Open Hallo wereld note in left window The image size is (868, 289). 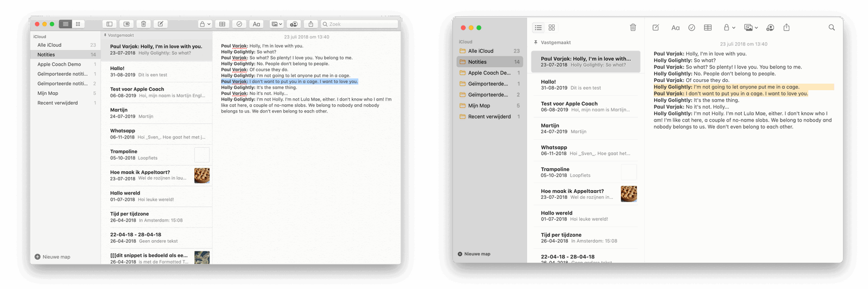tap(156, 196)
